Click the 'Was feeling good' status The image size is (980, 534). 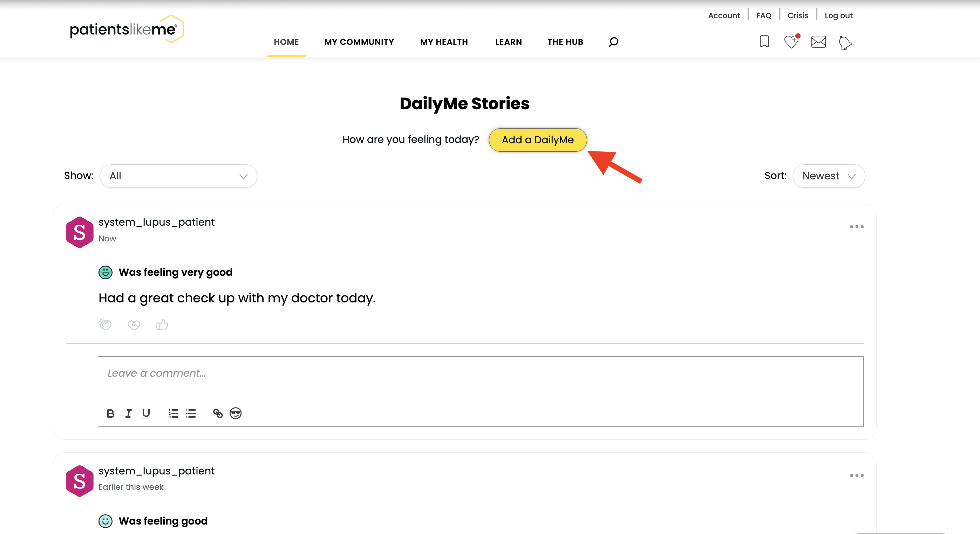click(163, 521)
